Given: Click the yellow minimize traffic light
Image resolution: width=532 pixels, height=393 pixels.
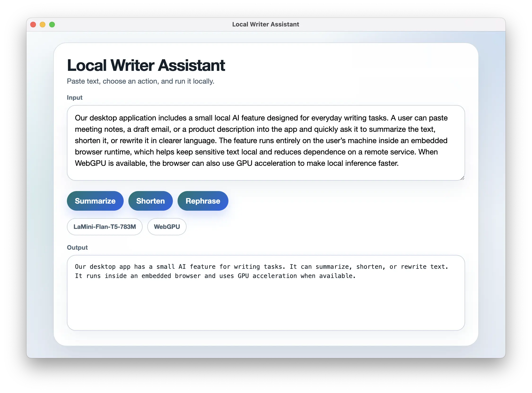Looking at the screenshot, I should (43, 24).
